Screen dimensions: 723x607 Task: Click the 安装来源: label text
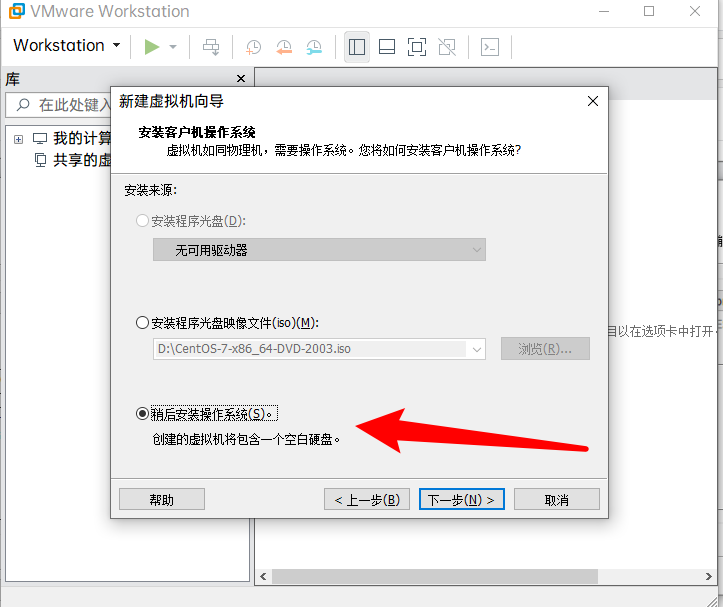[x=151, y=190]
